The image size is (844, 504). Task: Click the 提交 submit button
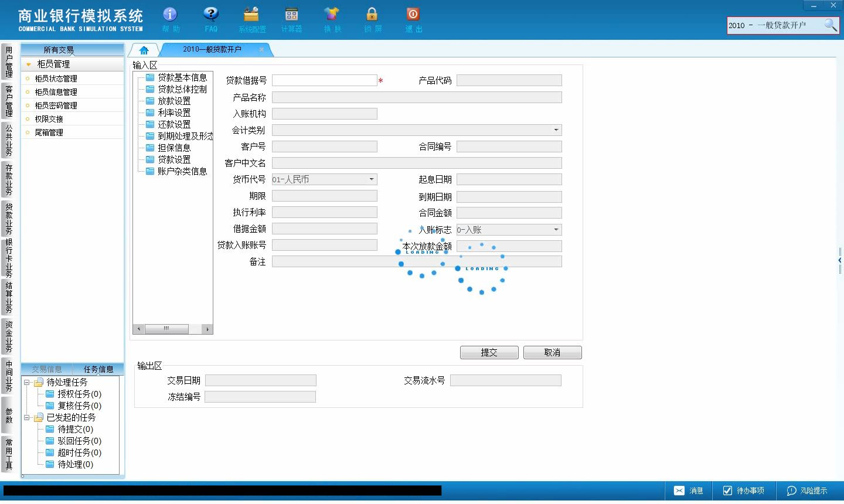coord(489,352)
